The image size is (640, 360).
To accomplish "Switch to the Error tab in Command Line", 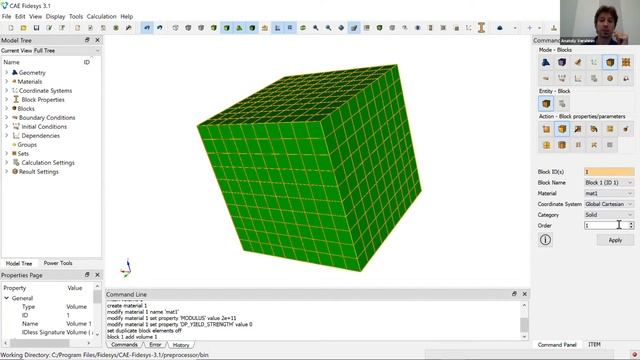I will 155,345.
